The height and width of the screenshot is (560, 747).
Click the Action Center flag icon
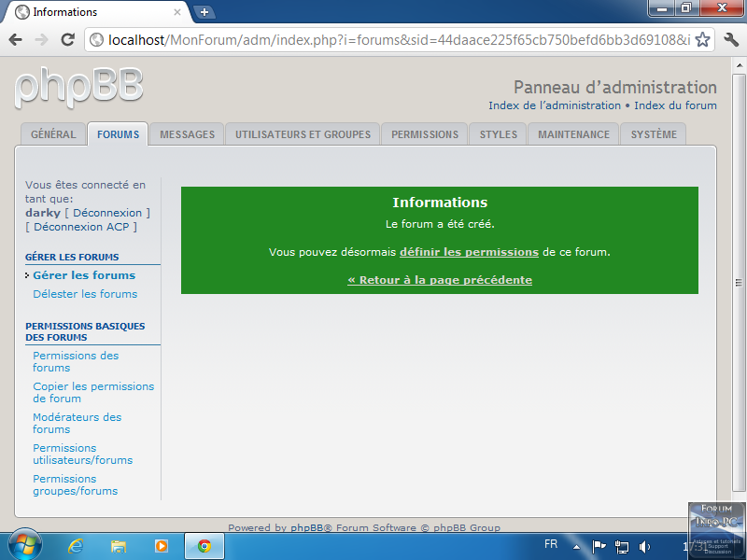(599, 547)
